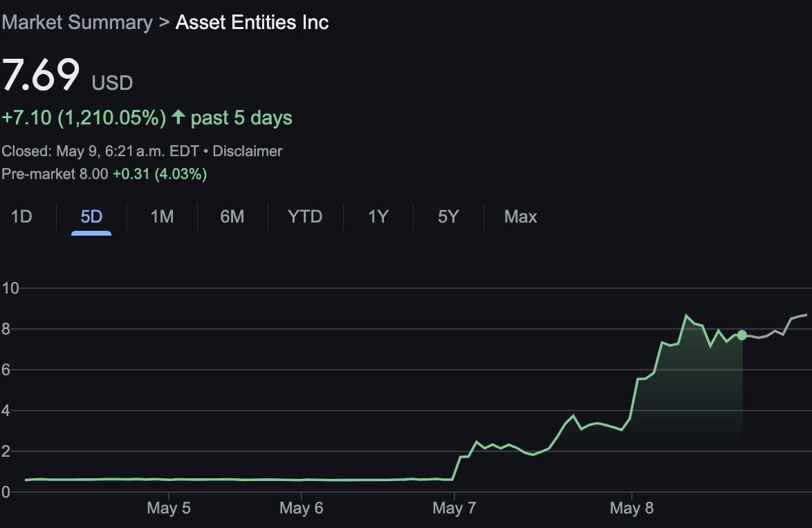This screenshot has width=812, height=528.
Task: Switch to the 1M time range tab
Action: tap(162, 216)
